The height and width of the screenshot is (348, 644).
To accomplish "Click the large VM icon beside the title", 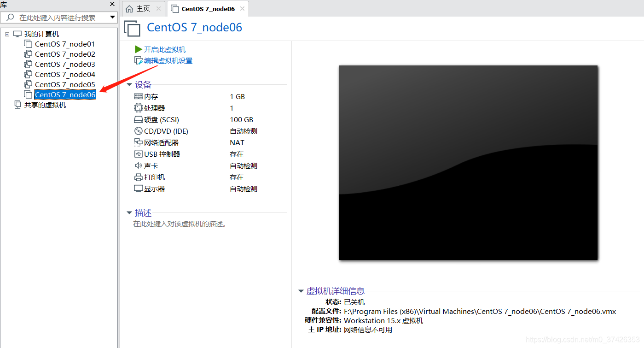I will pos(132,28).
